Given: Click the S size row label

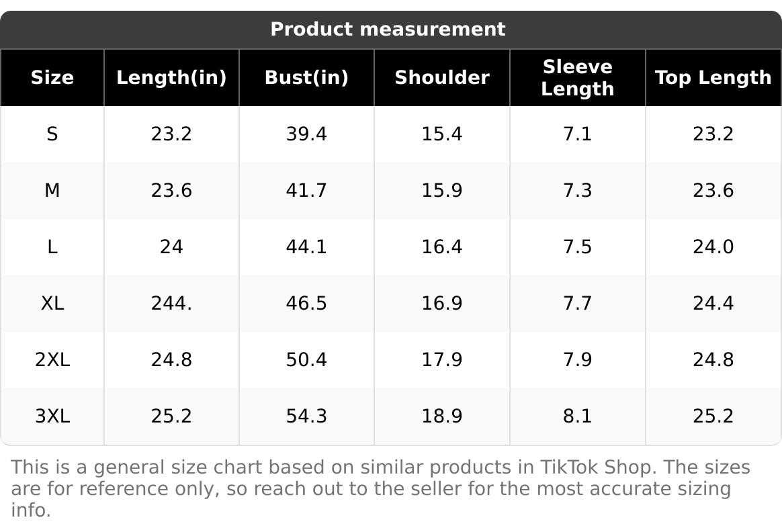Looking at the screenshot, I should tap(52, 134).
